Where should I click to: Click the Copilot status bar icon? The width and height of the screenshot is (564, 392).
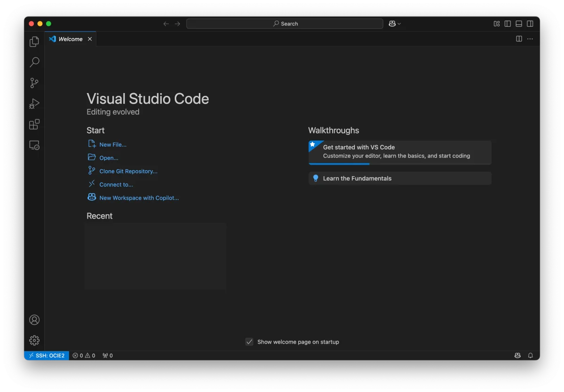pyautogui.click(x=517, y=355)
